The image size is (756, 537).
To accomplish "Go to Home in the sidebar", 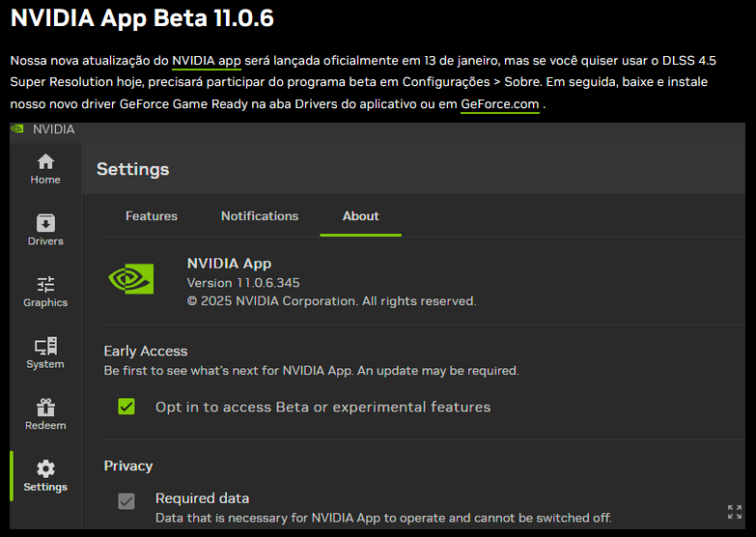I will [x=45, y=162].
